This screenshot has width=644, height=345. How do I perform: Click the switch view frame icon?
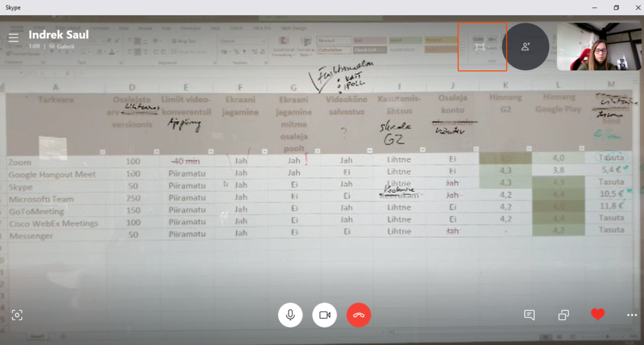[x=479, y=47]
